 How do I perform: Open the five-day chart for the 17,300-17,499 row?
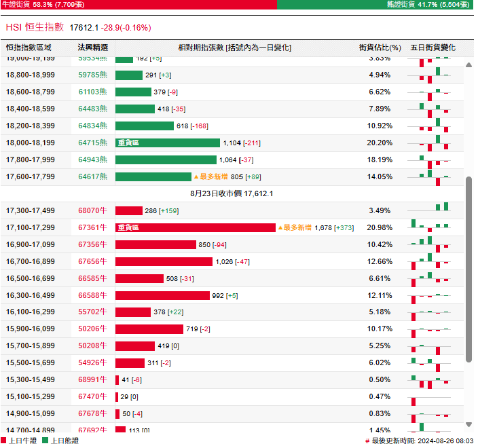(430, 210)
